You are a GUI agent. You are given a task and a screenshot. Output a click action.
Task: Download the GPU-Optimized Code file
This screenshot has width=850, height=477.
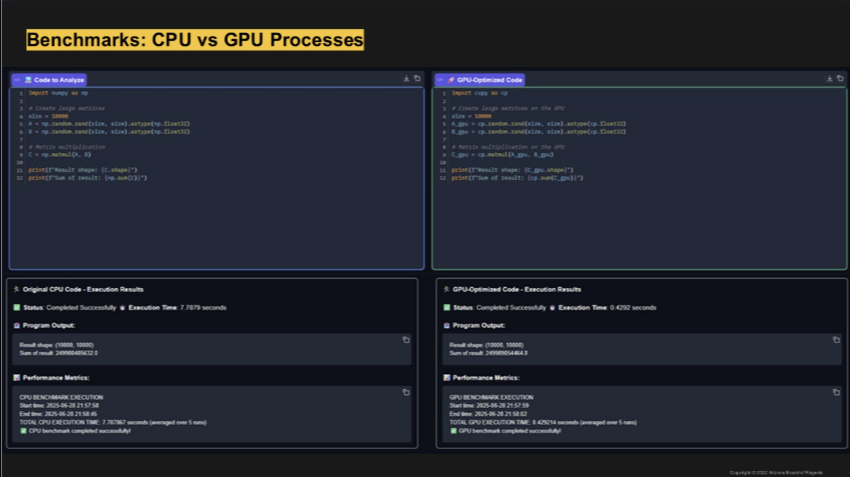tap(829, 79)
